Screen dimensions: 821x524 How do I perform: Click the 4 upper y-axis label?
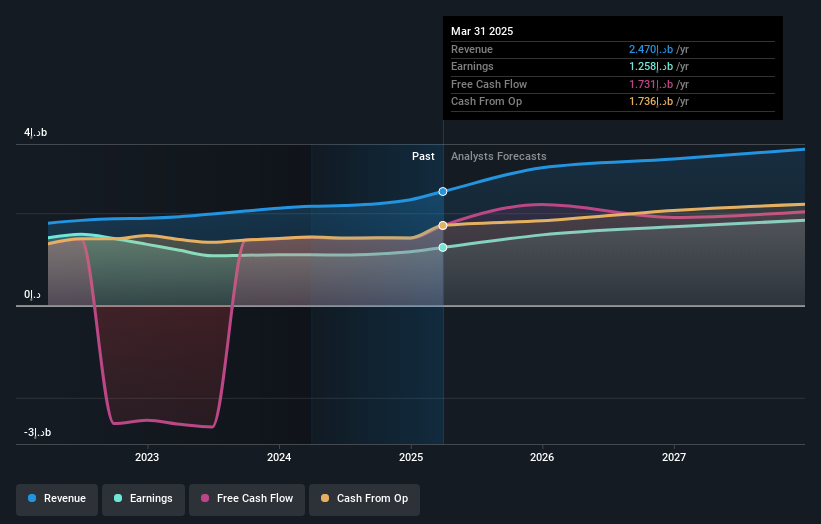[36, 132]
